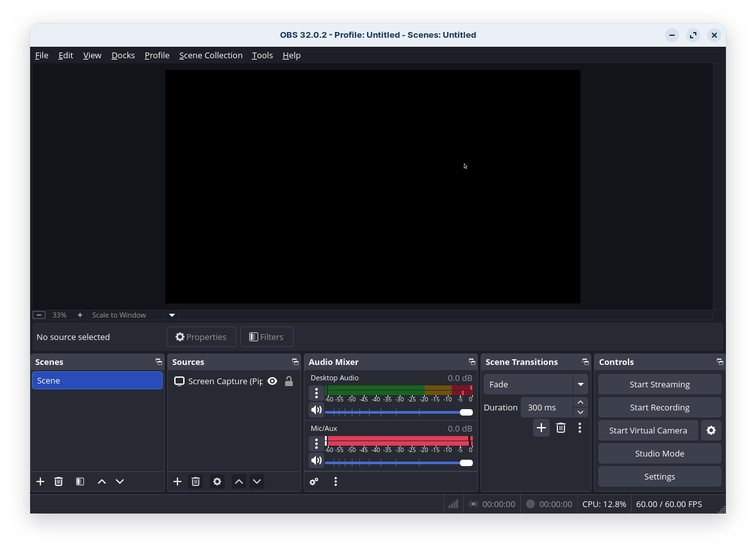Open scene filters icon in Scenes dock
The image size is (756, 550).
80,481
